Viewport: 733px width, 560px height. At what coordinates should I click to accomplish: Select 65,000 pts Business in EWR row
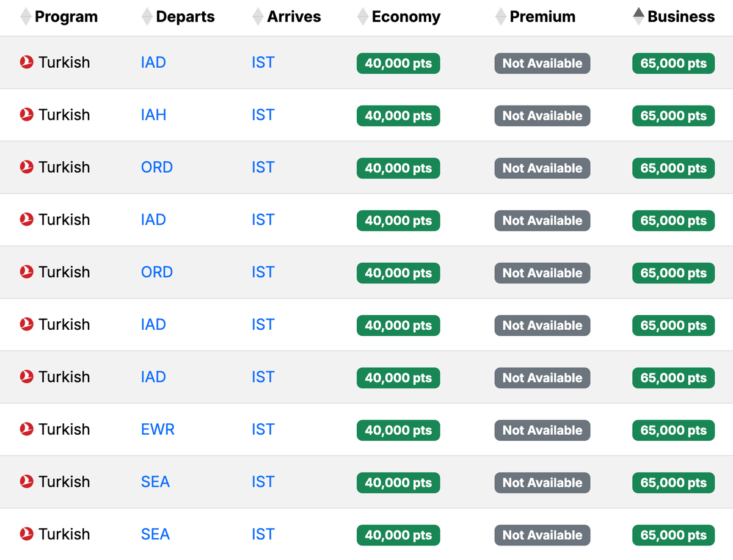[673, 430]
